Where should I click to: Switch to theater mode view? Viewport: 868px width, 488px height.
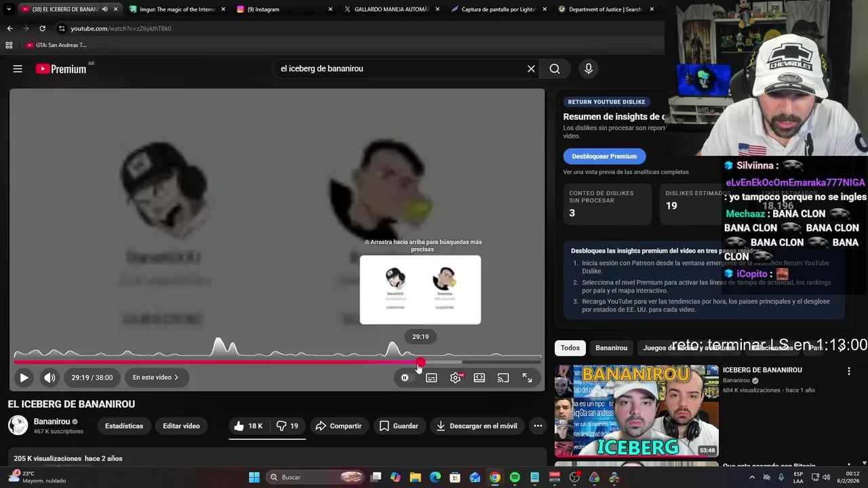(x=479, y=378)
